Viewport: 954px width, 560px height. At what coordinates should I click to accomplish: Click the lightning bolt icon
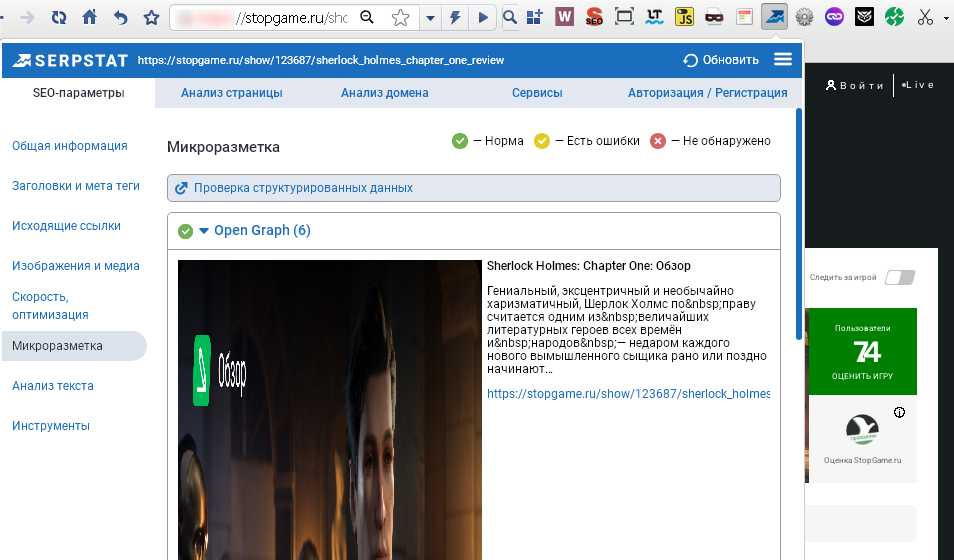455,18
